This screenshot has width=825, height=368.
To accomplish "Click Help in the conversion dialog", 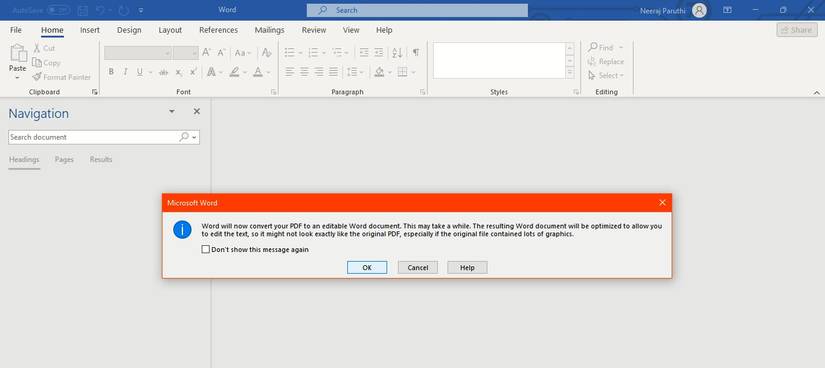I will click(x=467, y=267).
